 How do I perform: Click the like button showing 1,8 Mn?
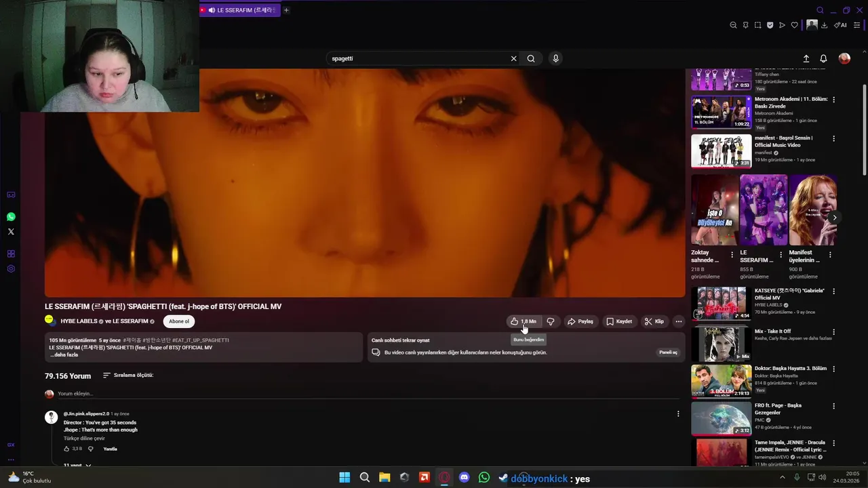coord(524,321)
